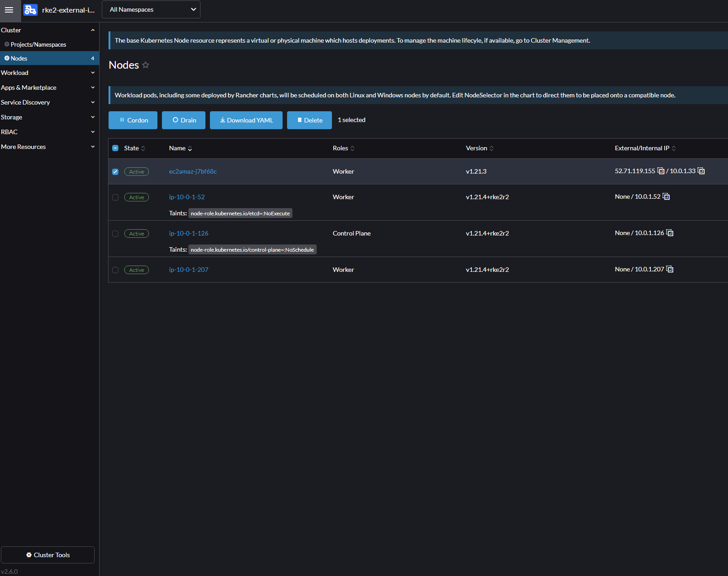Open node details for ip-10-0-1-207

point(188,269)
